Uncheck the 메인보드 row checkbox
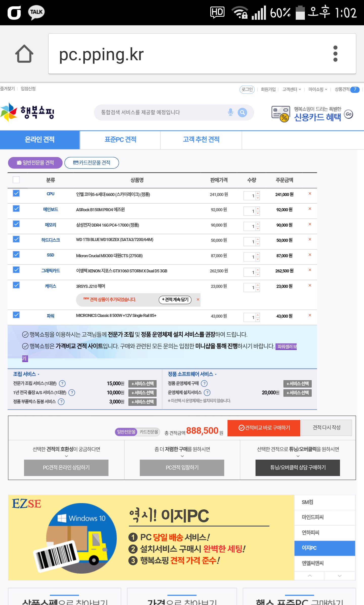This screenshot has width=364, height=605. 16,209
